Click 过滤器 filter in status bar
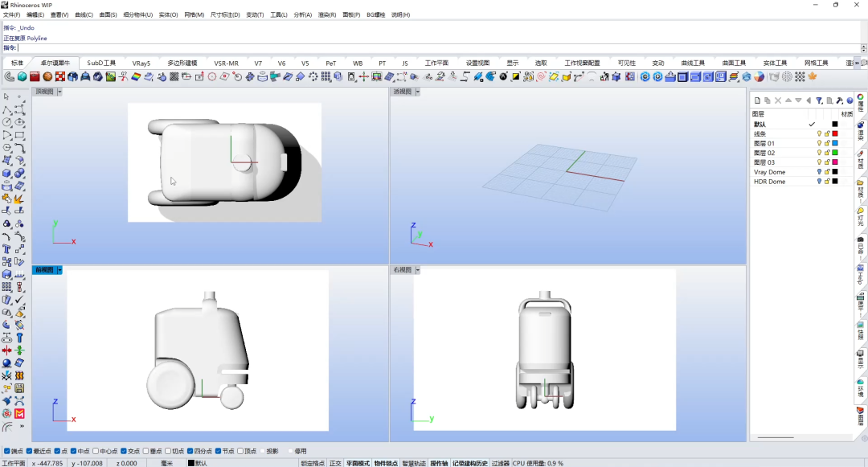The height and width of the screenshot is (467, 868). pyautogui.click(x=501, y=464)
